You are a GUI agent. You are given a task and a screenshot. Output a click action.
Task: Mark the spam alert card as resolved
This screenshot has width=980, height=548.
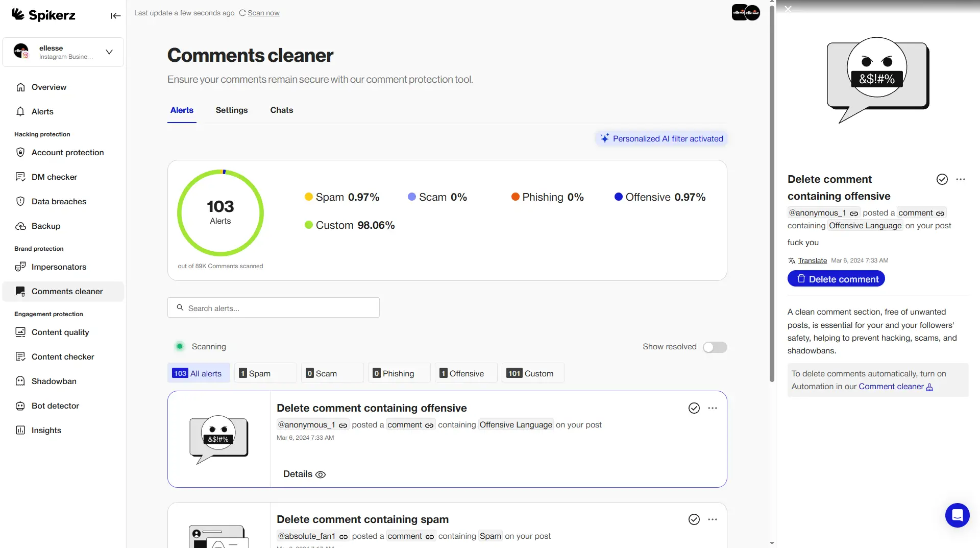[694, 519]
